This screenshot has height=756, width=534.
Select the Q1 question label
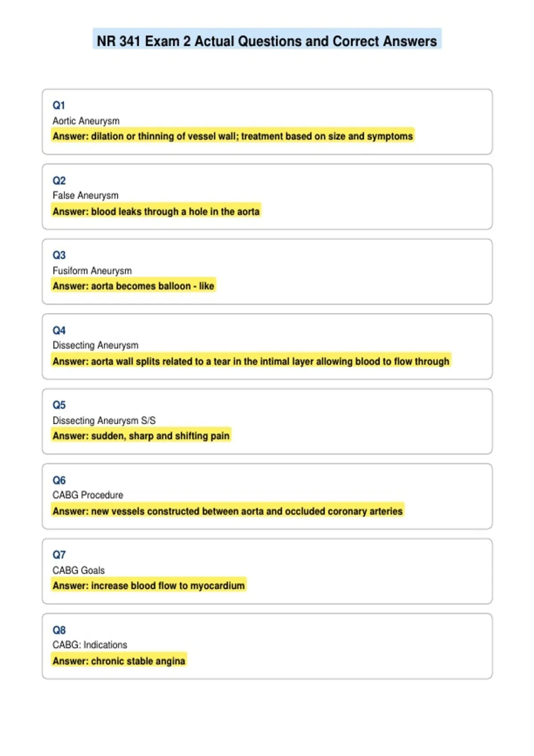click(x=59, y=105)
